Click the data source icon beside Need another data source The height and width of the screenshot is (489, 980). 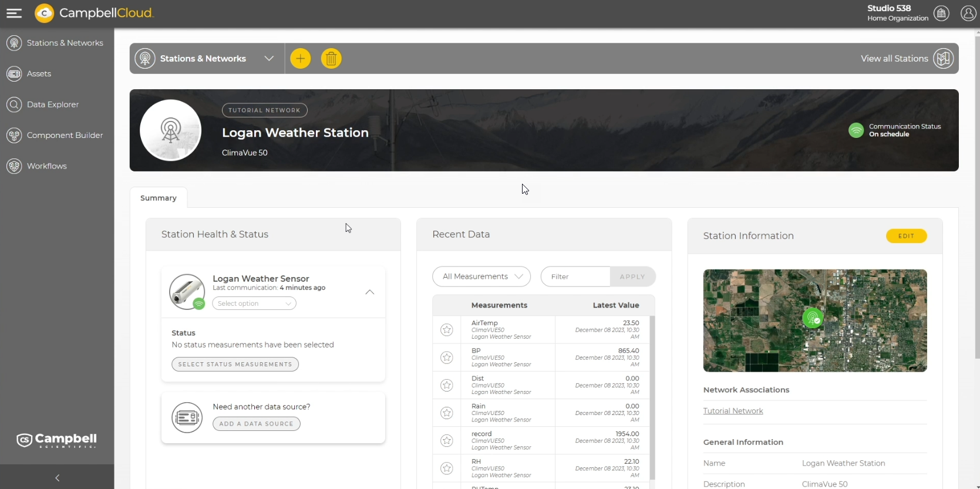pyautogui.click(x=187, y=418)
